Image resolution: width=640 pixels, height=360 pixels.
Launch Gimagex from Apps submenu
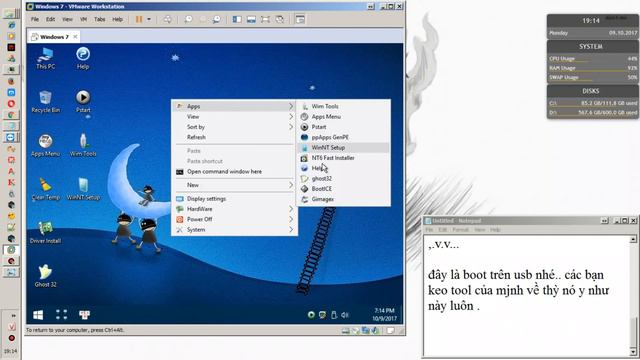343,199
